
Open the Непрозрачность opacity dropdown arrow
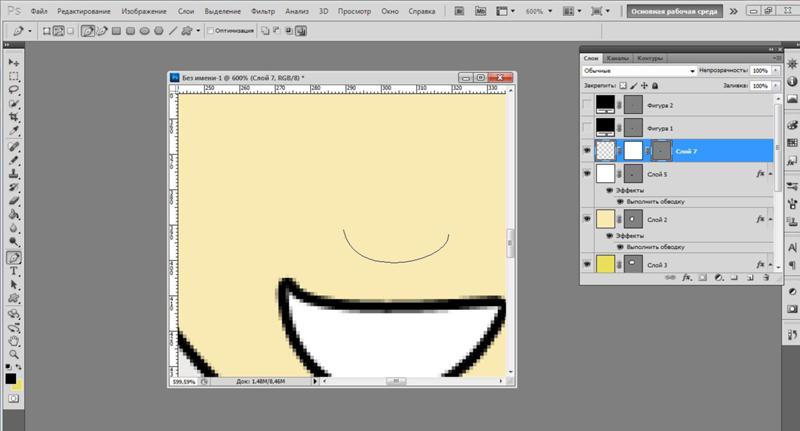tap(775, 71)
